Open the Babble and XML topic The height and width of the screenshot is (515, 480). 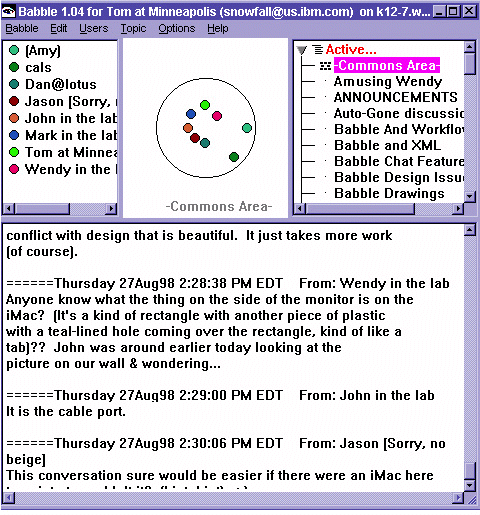pos(387,145)
